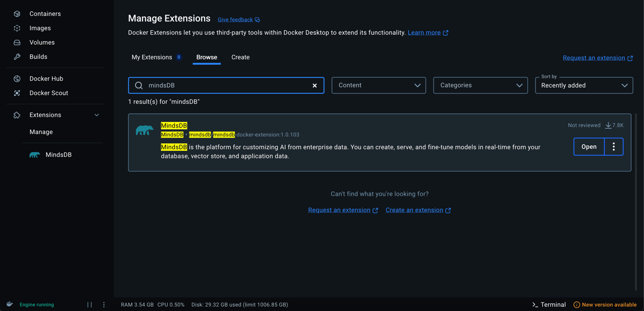Open engine three-dot menu in status bar

pyautogui.click(x=104, y=305)
